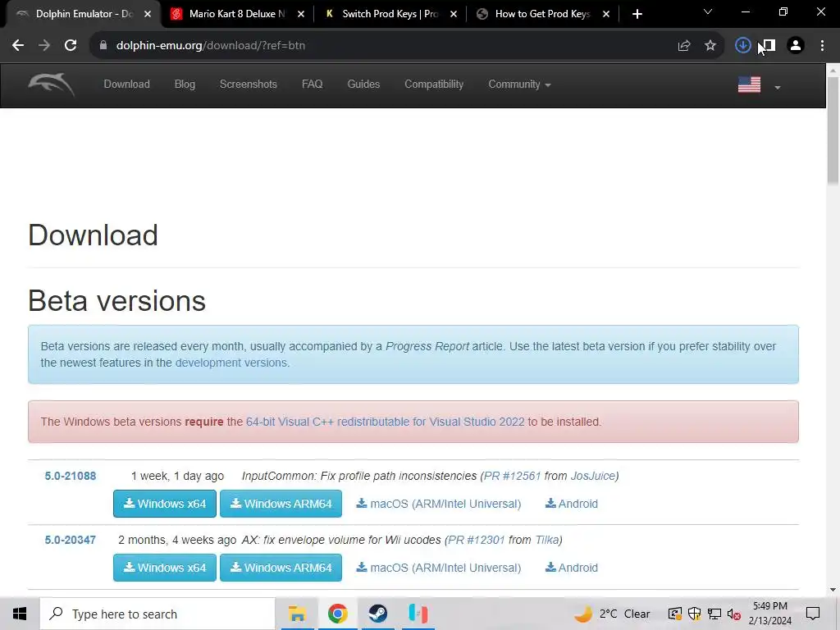The image size is (840, 630).
Task: Open Steam from the taskbar
Action: click(x=377, y=614)
